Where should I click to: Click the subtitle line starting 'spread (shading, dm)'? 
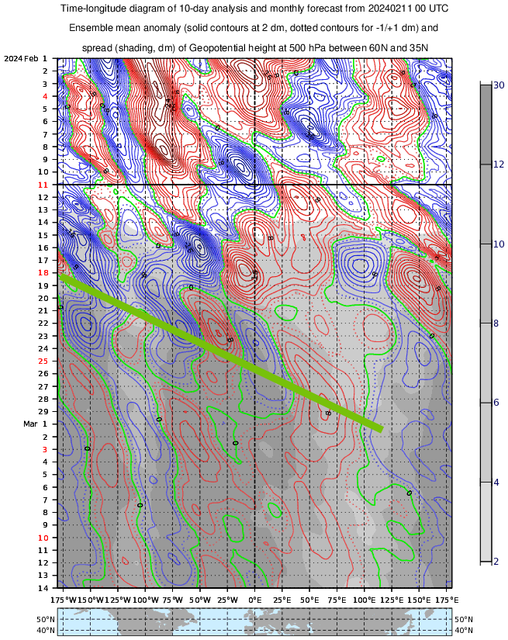pos(255,48)
